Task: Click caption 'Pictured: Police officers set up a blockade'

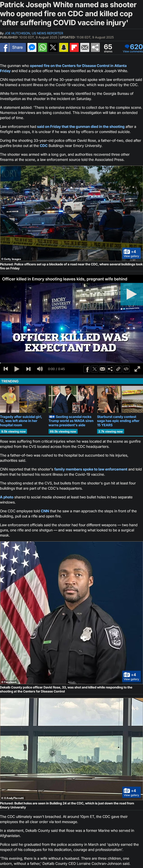Action: (71, 266)
